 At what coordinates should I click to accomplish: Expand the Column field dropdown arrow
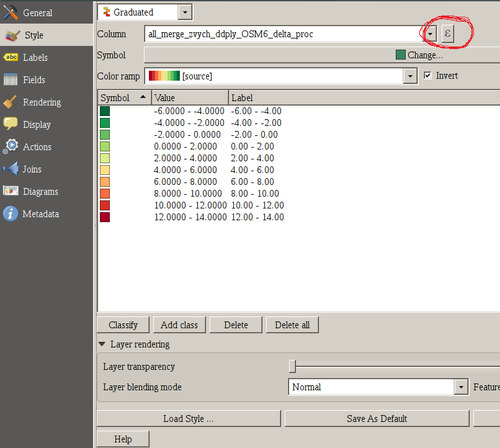431,34
